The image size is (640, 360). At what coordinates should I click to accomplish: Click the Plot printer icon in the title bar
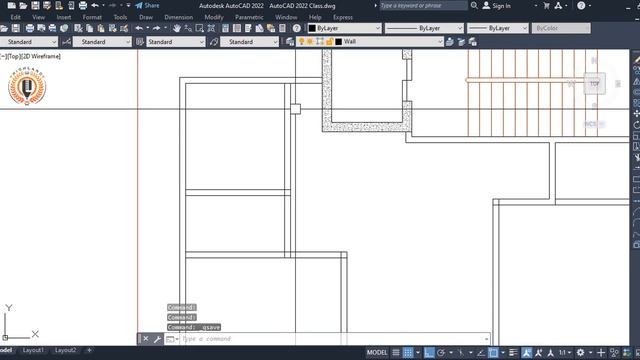(83, 6)
